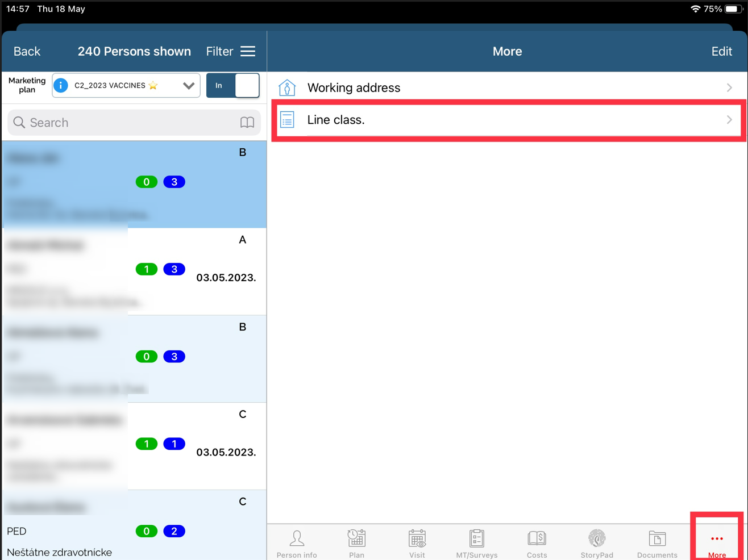Screen dimensions: 748x560
Task: Tap the Back button
Action: pyautogui.click(x=27, y=52)
